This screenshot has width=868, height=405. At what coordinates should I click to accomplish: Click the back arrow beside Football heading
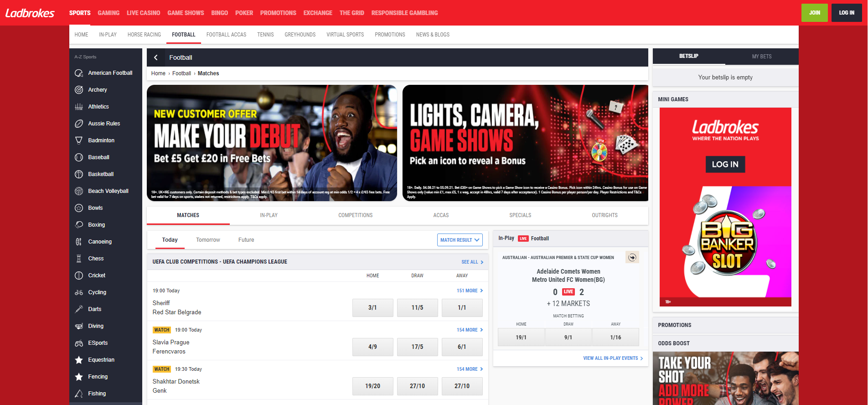[x=156, y=57]
